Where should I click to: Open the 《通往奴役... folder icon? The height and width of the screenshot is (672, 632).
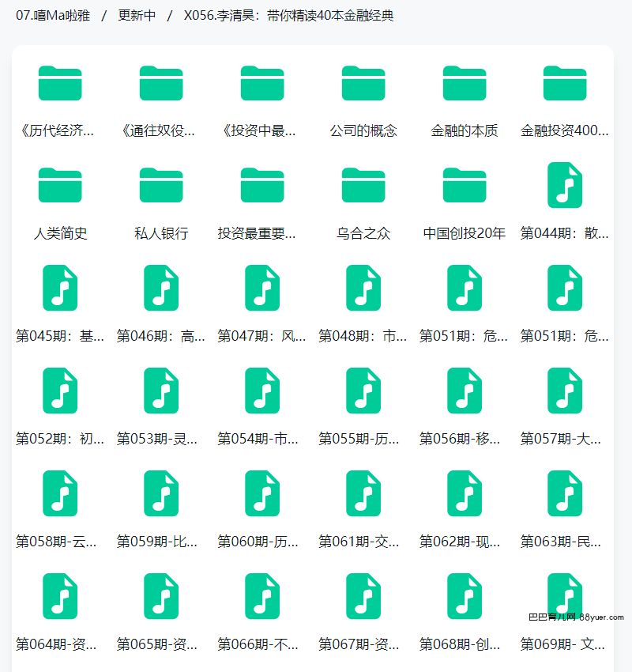tap(161, 83)
